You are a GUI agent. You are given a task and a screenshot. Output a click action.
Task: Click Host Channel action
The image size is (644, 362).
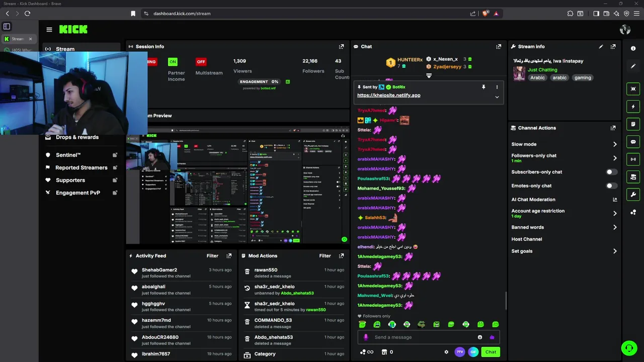(x=526, y=239)
